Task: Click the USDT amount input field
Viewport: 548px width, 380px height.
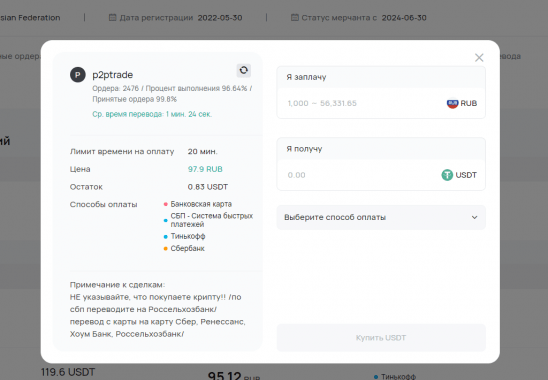Action: pos(381,175)
